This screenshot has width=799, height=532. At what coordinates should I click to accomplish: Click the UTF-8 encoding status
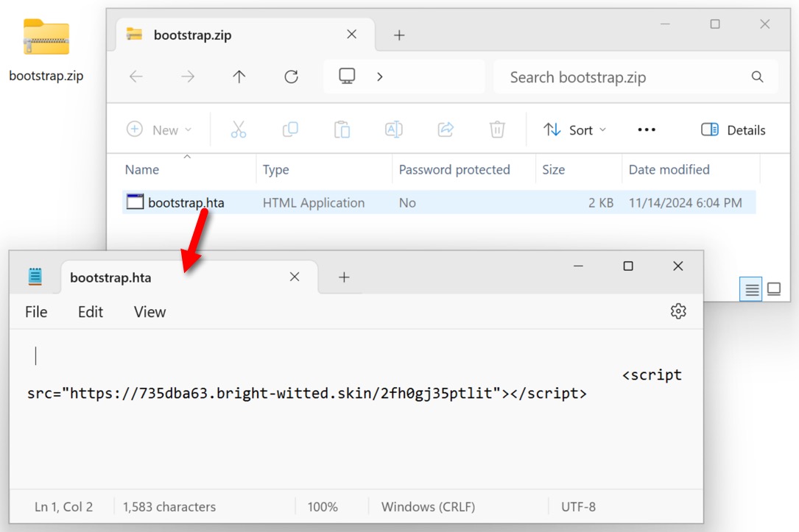578,506
